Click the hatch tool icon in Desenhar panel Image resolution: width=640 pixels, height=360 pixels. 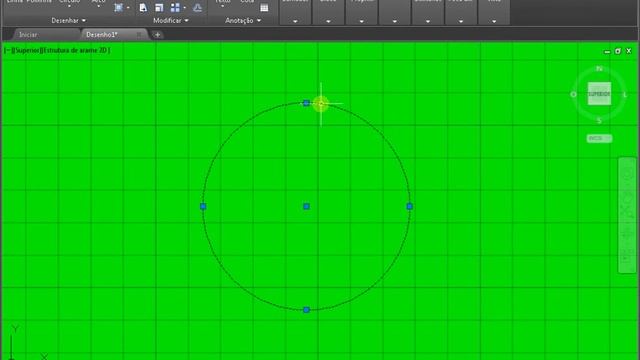[x=118, y=8]
